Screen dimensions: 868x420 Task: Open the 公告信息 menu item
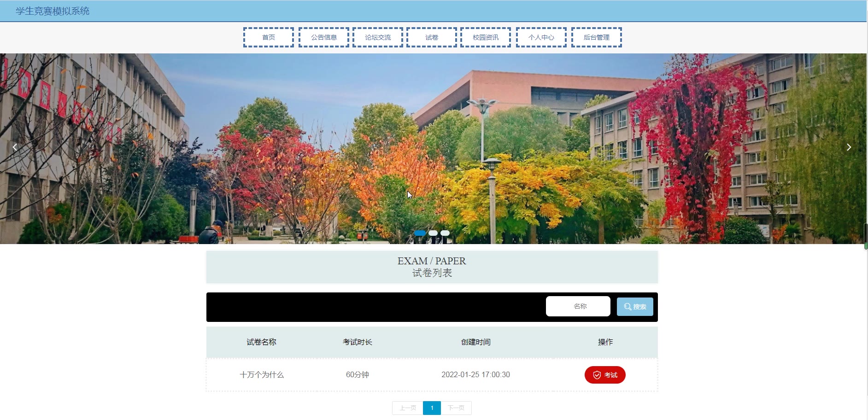324,37
